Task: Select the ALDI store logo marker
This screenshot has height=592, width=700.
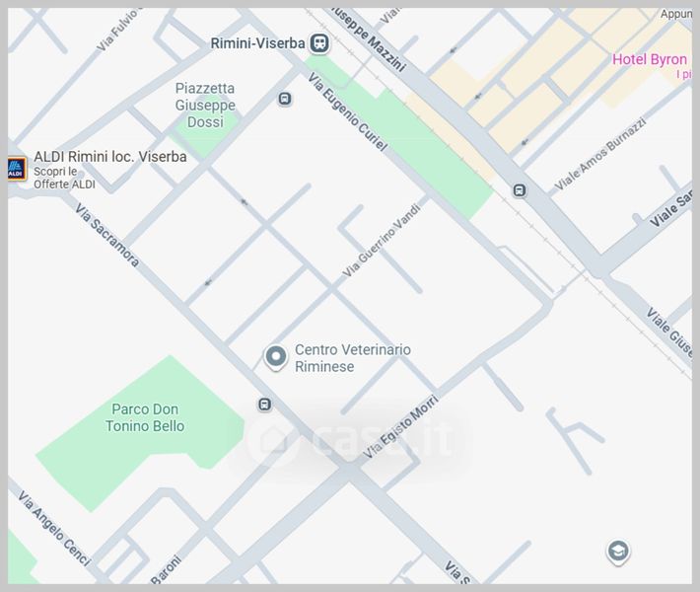Action: (16, 169)
